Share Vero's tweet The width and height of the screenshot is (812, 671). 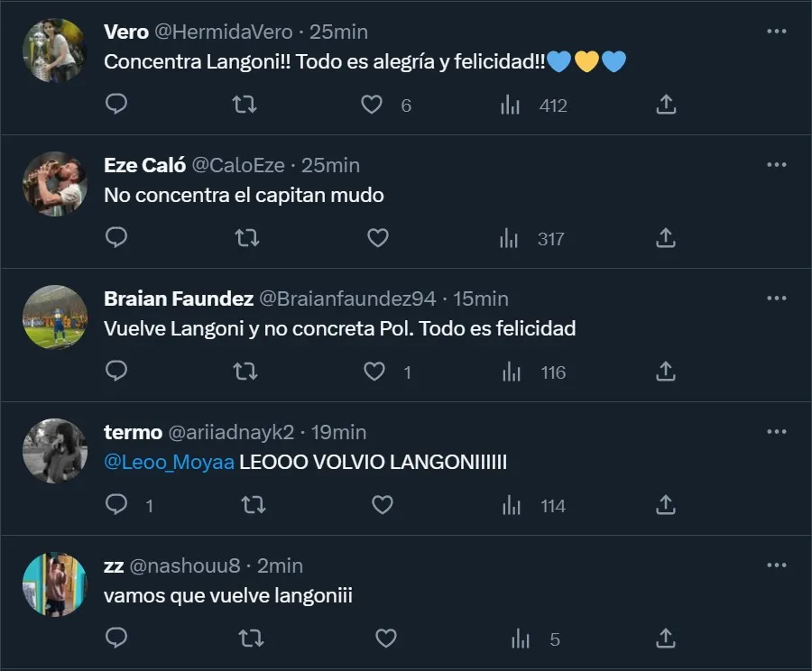tap(665, 105)
